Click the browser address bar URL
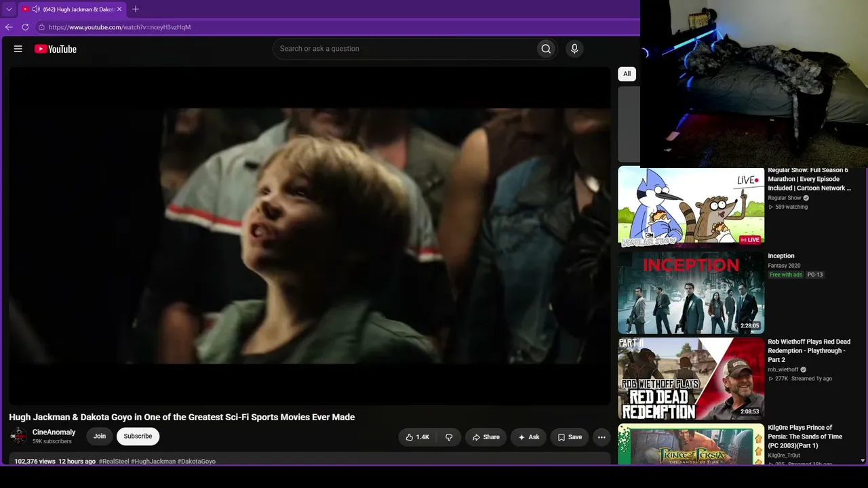Viewport: 868px width, 488px height. 119,27
